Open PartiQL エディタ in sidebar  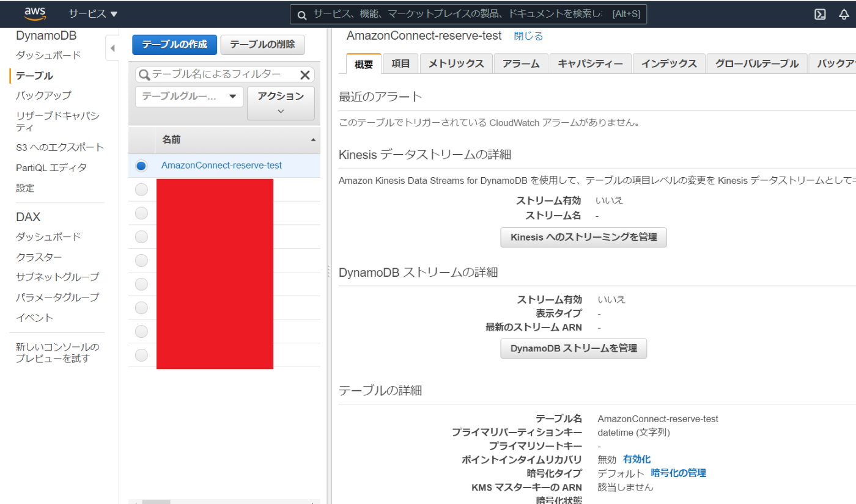[51, 167]
